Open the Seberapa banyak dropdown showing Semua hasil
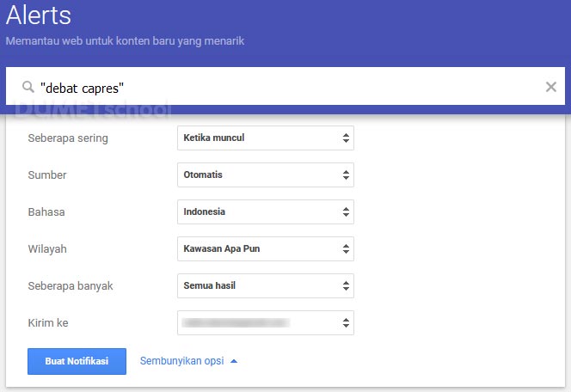 click(266, 285)
